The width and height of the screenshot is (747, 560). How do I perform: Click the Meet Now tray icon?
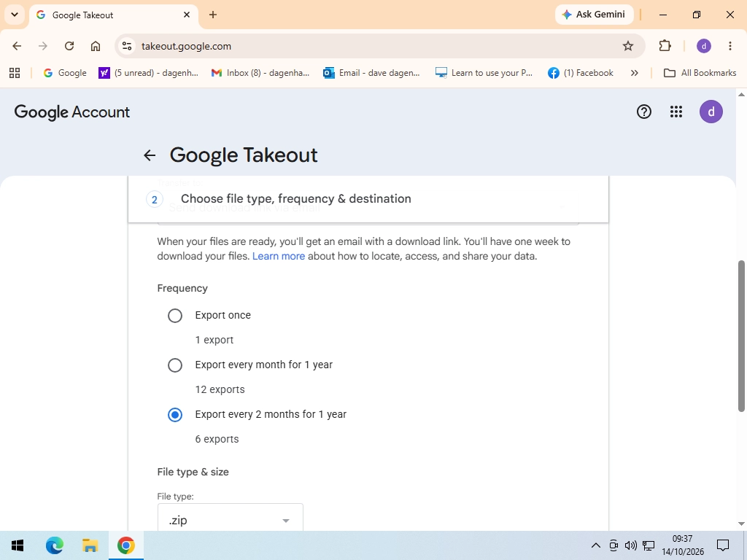(614, 545)
